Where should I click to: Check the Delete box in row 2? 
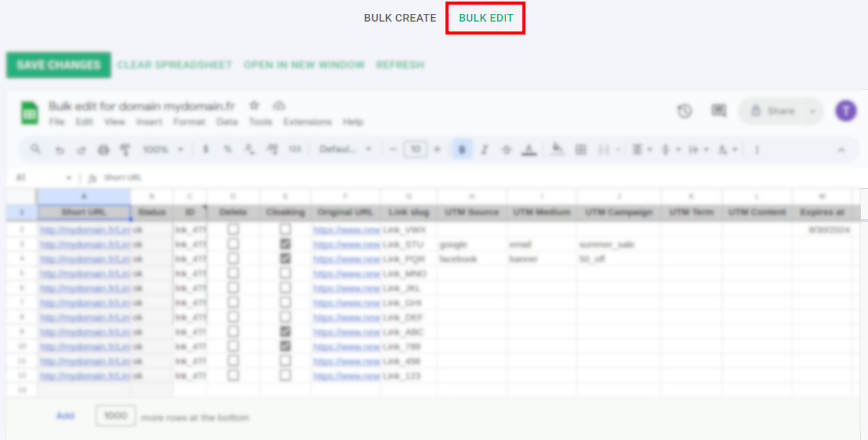(234, 229)
